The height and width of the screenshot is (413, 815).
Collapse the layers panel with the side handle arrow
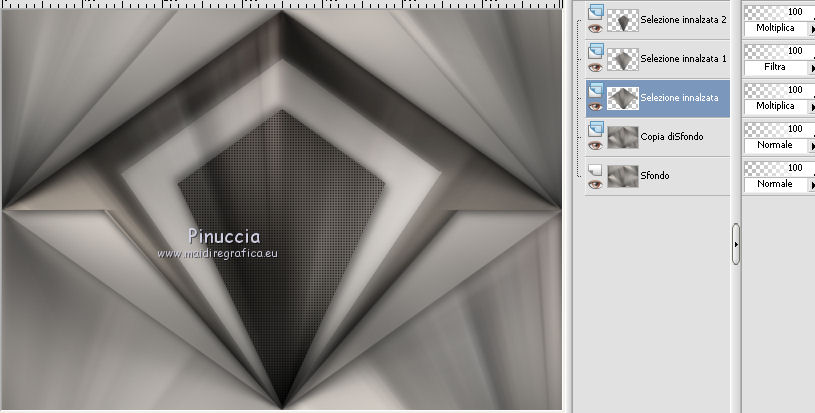(735, 244)
